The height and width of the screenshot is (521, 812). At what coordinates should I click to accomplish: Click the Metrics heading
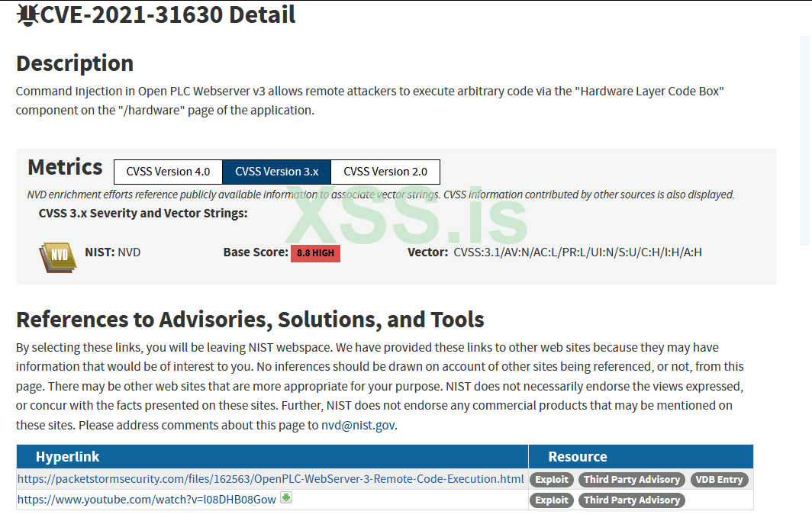point(66,167)
